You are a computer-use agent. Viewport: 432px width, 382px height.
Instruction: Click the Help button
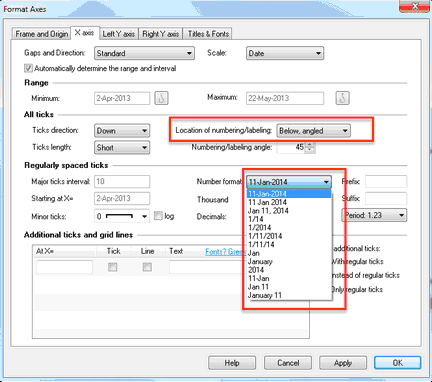tap(232, 363)
